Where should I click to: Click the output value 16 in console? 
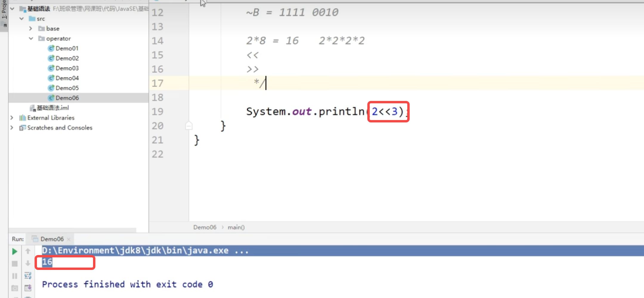[47, 262]
